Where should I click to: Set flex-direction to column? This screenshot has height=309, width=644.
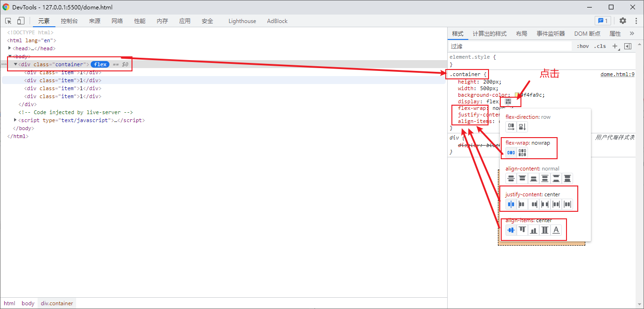point(522,126)
